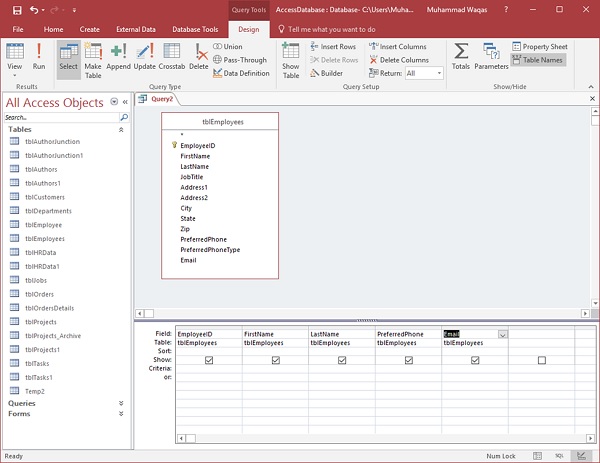This screenshot has width=600, height=463.
Task: Click the Insert Columns button
Action: coord(398,47)
